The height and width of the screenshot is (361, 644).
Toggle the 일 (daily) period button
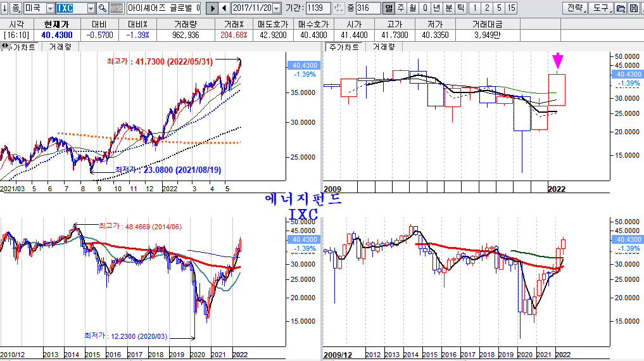[389, 8]
